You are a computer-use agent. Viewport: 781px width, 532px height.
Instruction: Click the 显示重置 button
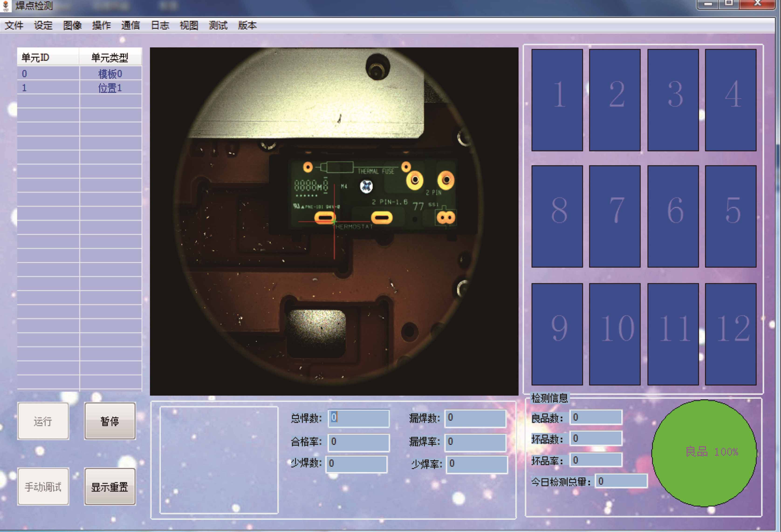(x=110, y=487)
